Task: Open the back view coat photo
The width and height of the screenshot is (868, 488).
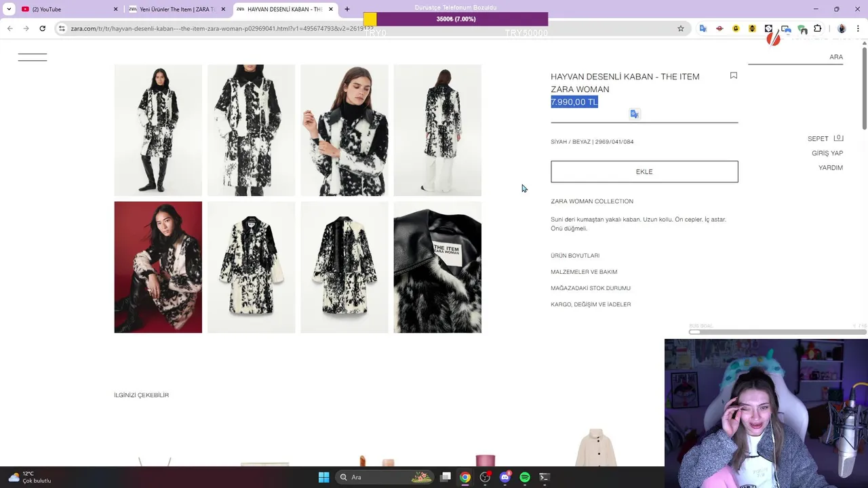Action: (437, 130)
